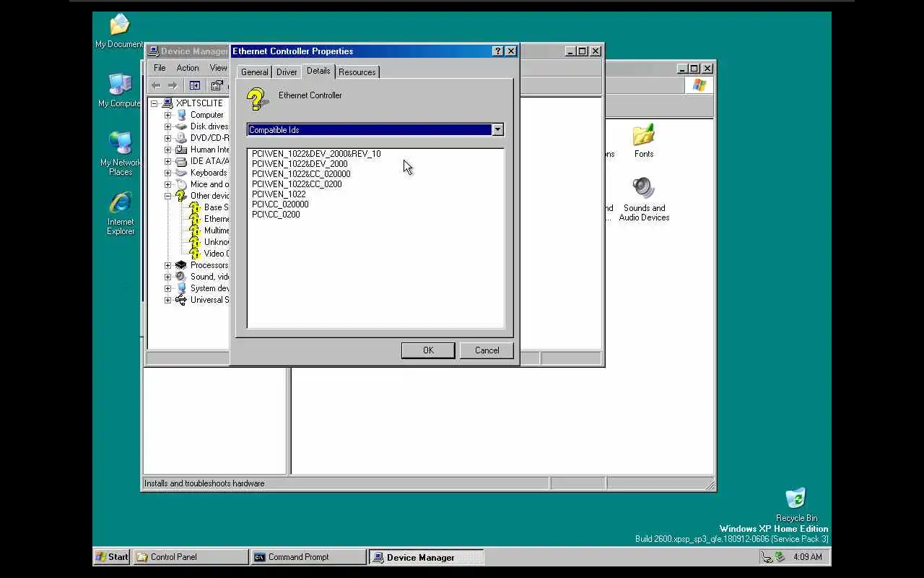The height and width of the screenshot is (578, 924).
Task: Open the Compatible Ids property dropdown
Action: (x=497, y=130)
